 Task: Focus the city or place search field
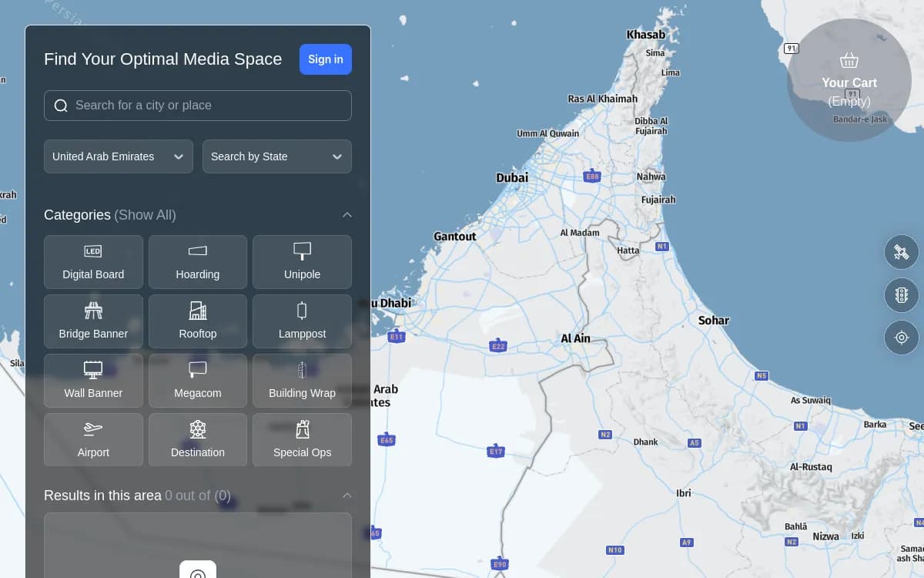coord(198,106)
